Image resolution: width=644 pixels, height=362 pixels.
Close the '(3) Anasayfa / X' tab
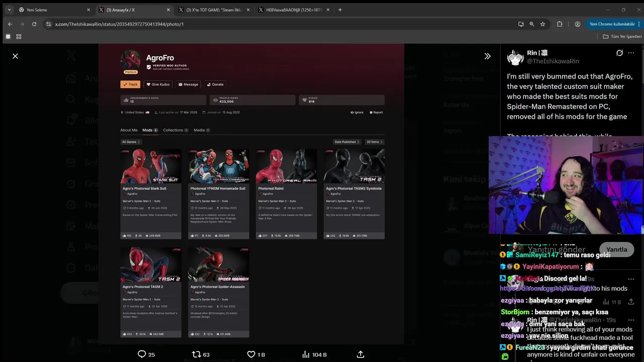(x=169, y=10)
